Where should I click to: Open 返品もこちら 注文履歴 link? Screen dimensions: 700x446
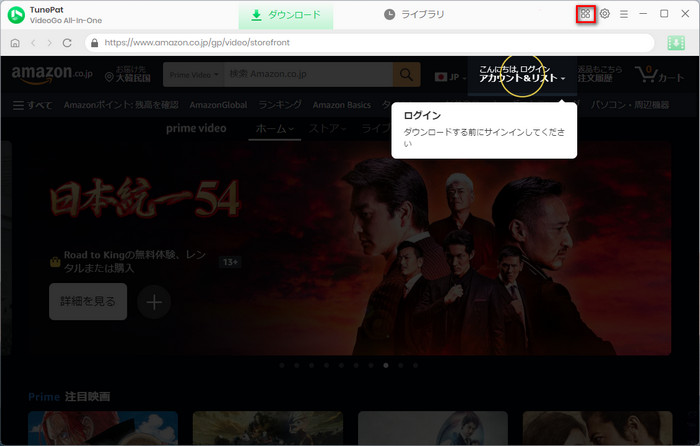600,74
